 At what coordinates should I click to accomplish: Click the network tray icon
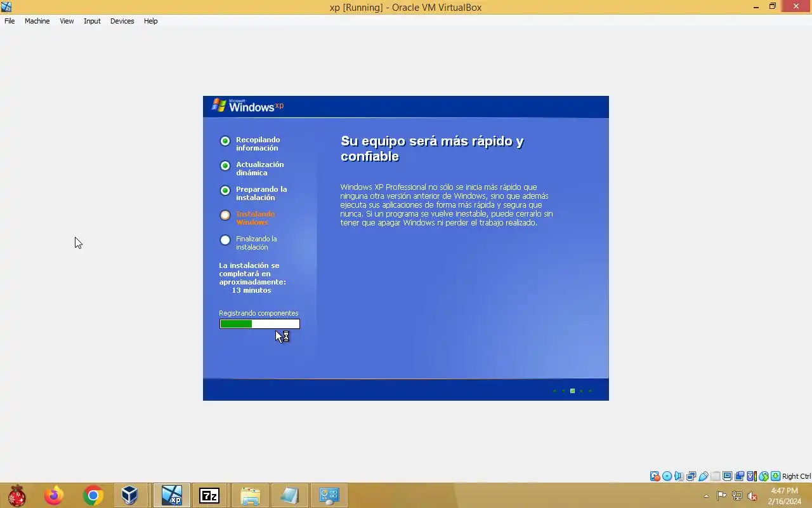737,496
